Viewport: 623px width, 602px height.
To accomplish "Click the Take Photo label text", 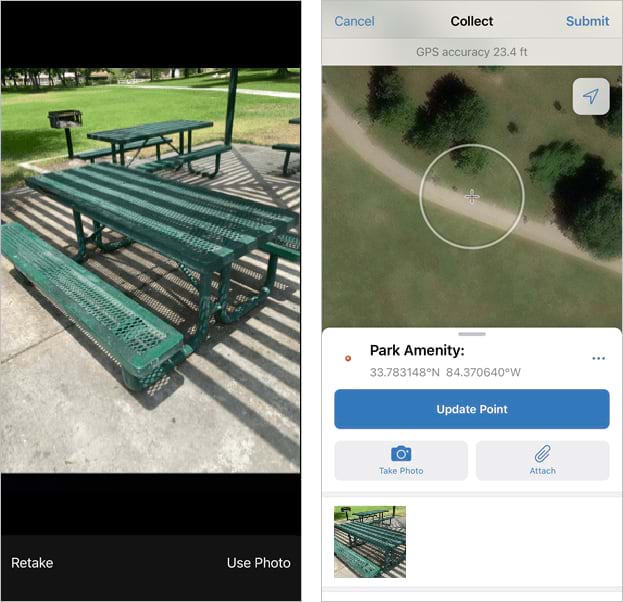I will click(x=401, y=471).
